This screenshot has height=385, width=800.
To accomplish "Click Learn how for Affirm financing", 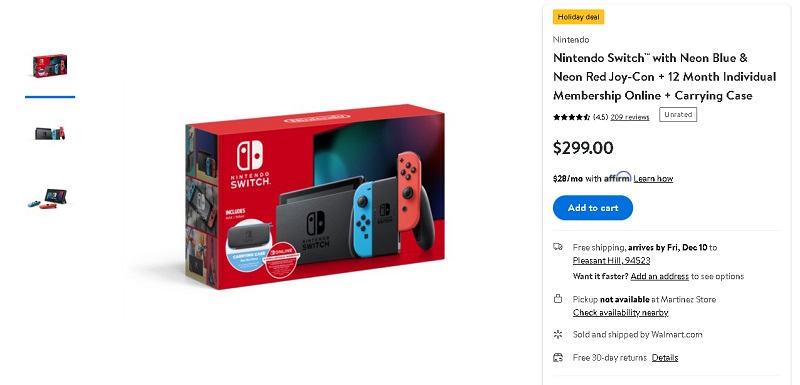I will pos(653,178).
